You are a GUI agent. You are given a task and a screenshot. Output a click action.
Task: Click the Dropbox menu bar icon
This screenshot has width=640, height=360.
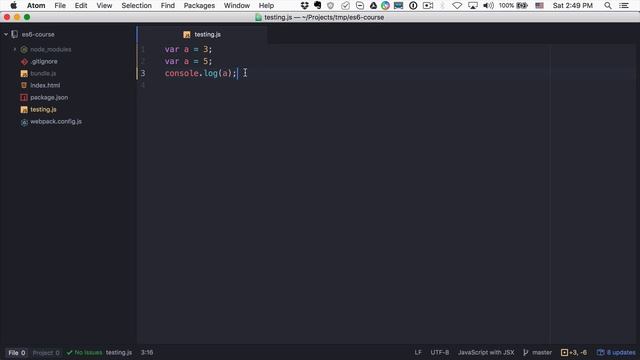click(x=304, y=6)
